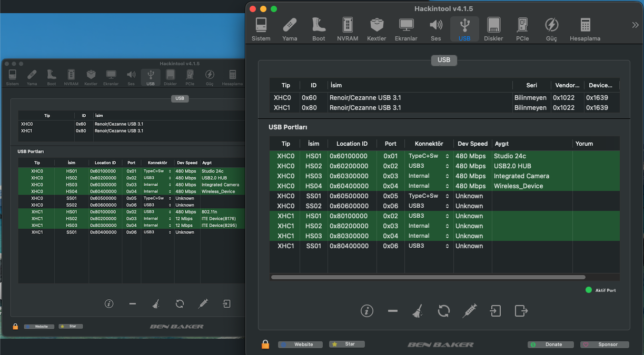This screenshot has width=644, height=355.
Task: Click the horizontal scrollbar under the ports table
Action: 428,277
